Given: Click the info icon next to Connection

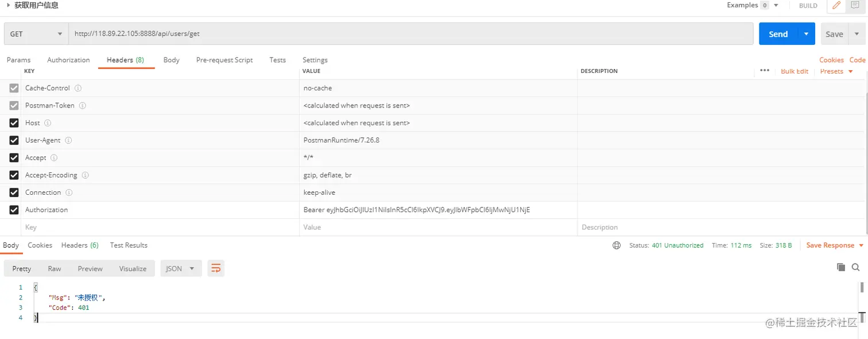Looking at the screenshot, I should [68, 192].
